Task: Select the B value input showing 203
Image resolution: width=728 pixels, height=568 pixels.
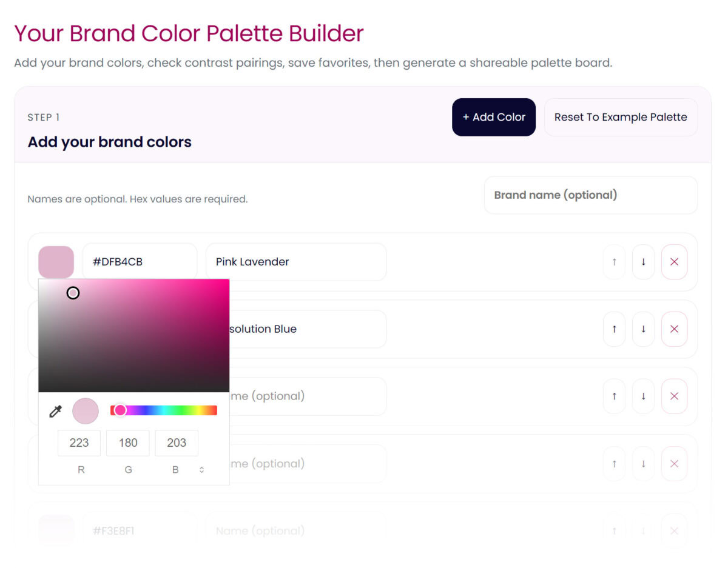Action: pos(176,443)
